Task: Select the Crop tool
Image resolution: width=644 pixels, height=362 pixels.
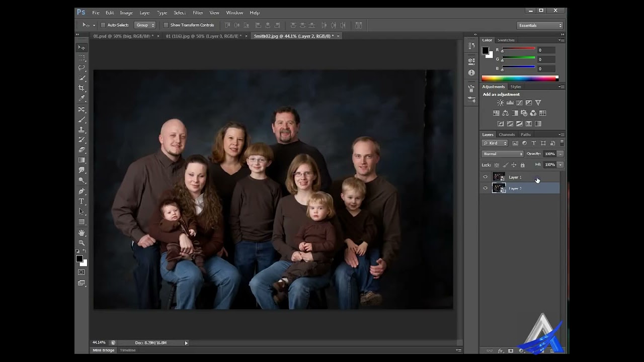Action: point(82,88)
